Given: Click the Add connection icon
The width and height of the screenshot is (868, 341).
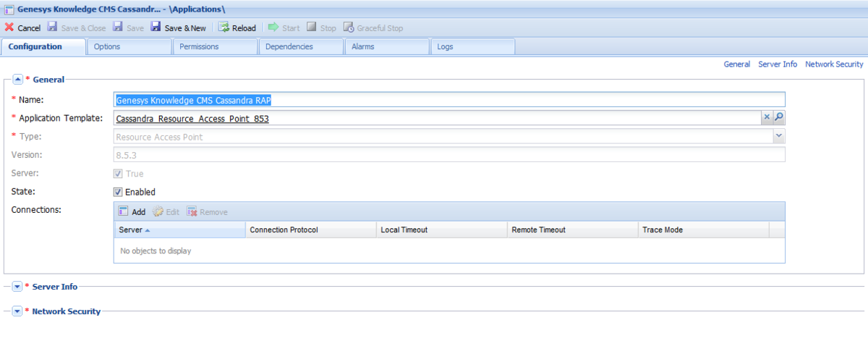Looking at the screenshot, I should click(123, 211).
